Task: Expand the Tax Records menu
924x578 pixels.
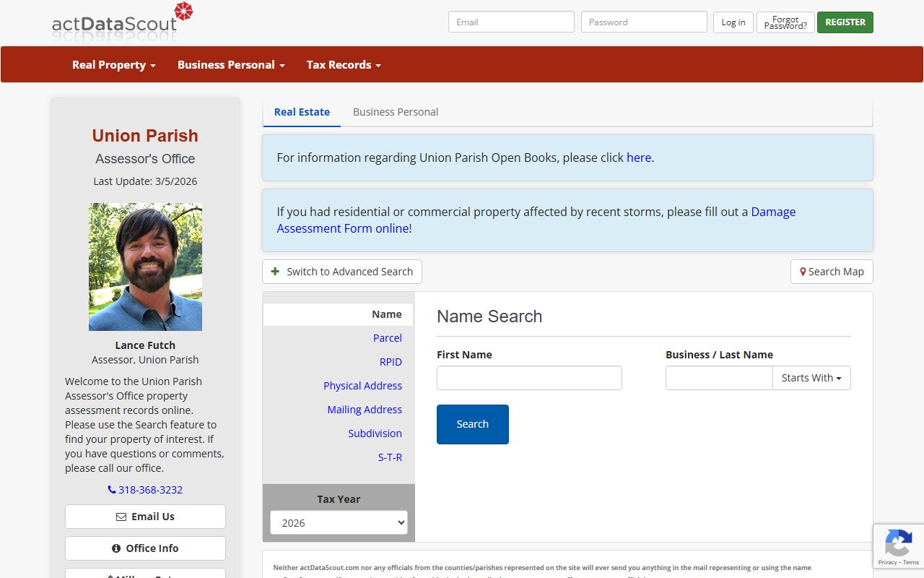Action: (344, 64)
